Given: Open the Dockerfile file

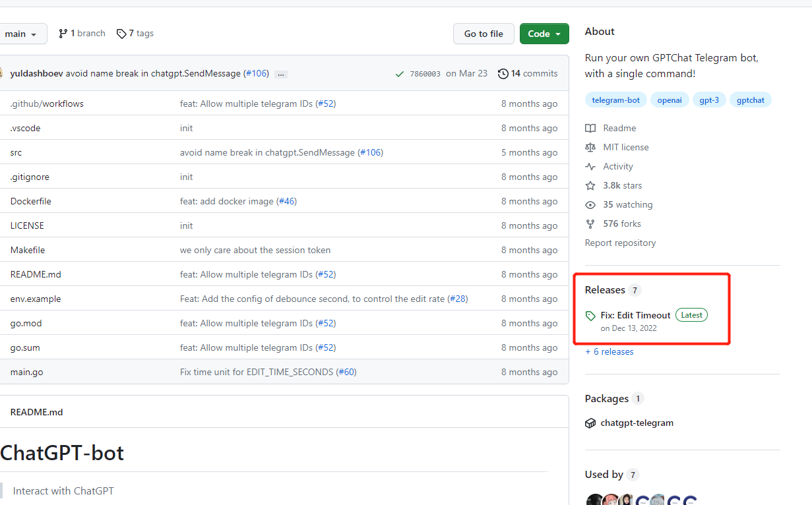Looking at the screenshot, I should 31,201.
